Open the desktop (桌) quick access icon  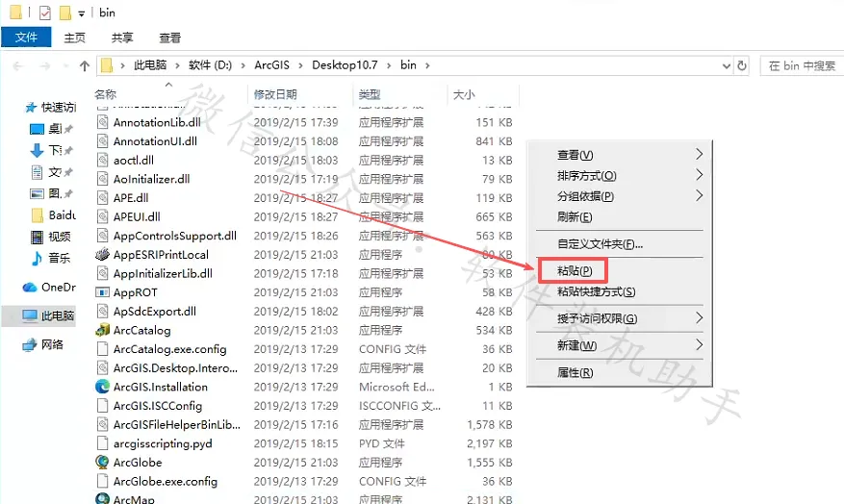pyautogui.click(x=37, y=129)
